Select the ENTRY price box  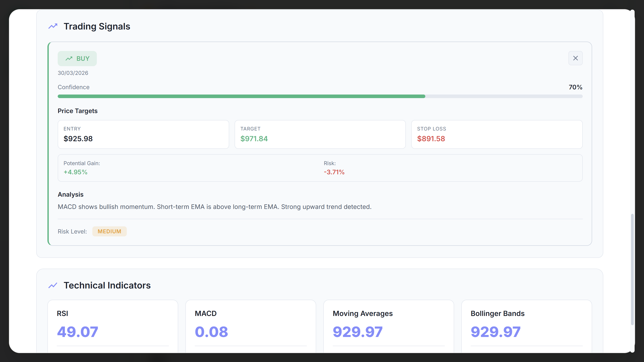143,134
